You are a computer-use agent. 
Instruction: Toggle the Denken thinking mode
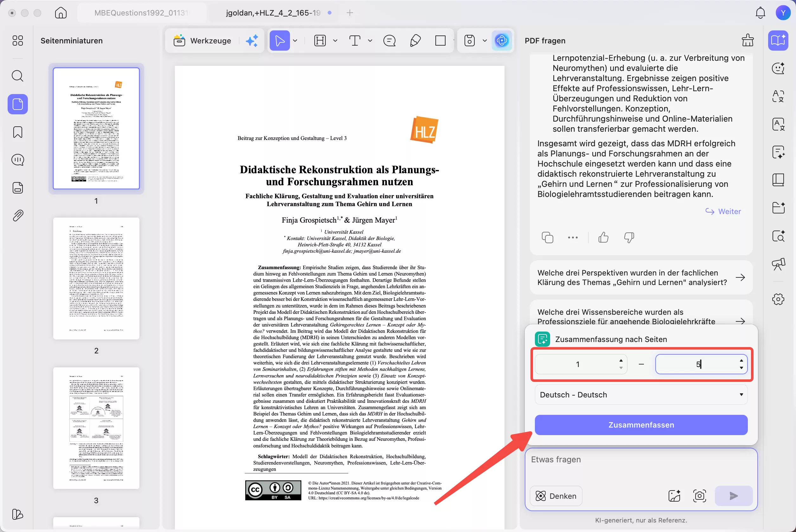tap(556, 496)
